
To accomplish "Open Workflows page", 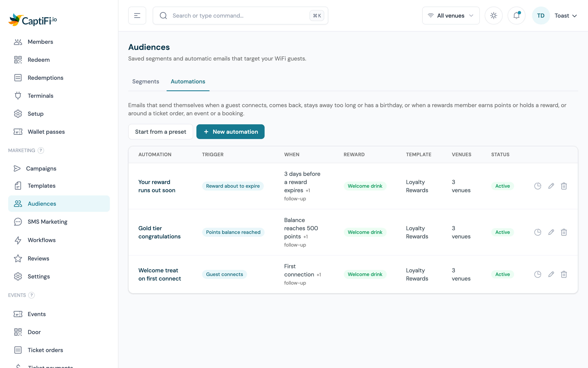I will point(59,240).
